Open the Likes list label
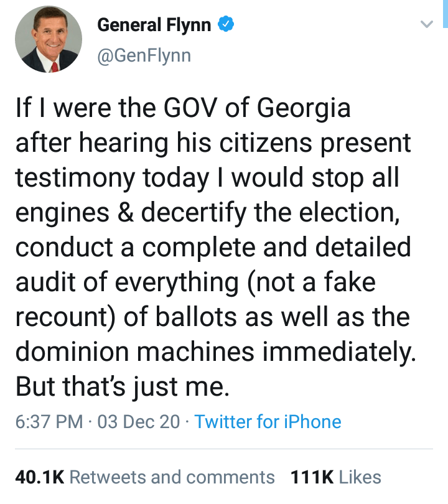The image size is (448, 504). coord(360,477)
